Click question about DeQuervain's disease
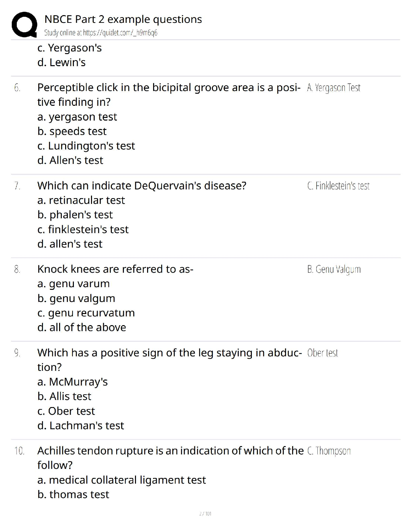Image resolution: width=411 pixels, height=532 pixels. coord(142,186)
